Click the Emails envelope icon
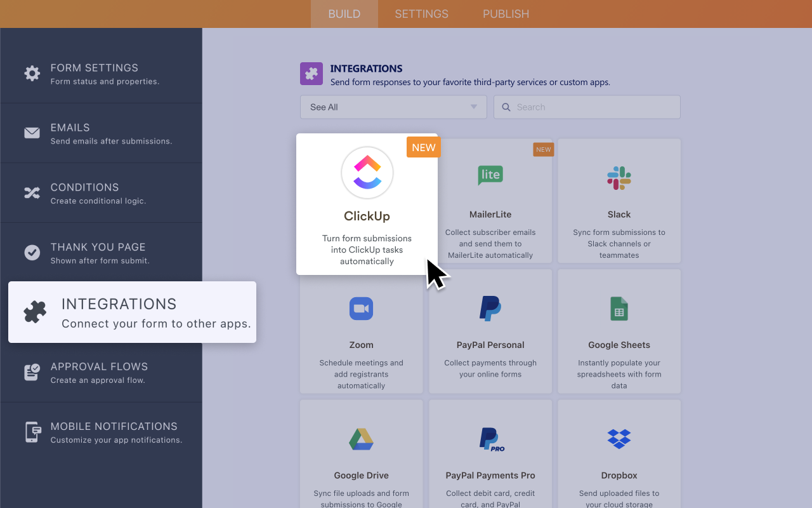Screen dimensions: 812x508 (x=32, y=133)
